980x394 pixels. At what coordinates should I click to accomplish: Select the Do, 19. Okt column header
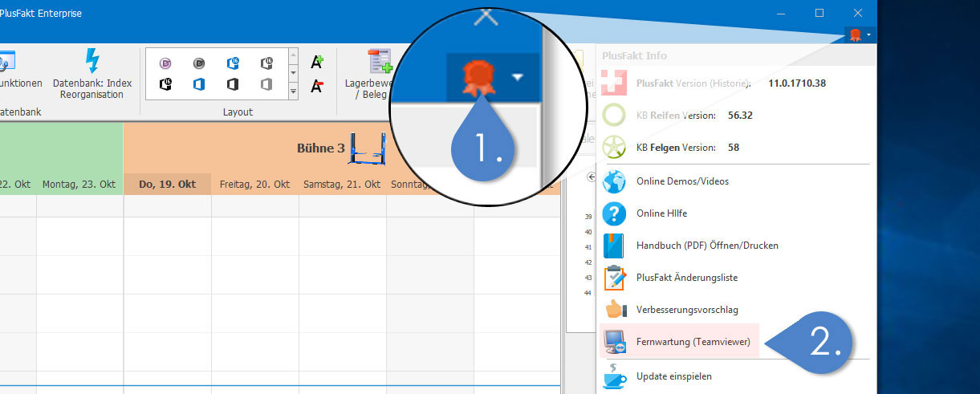point(167,184)
